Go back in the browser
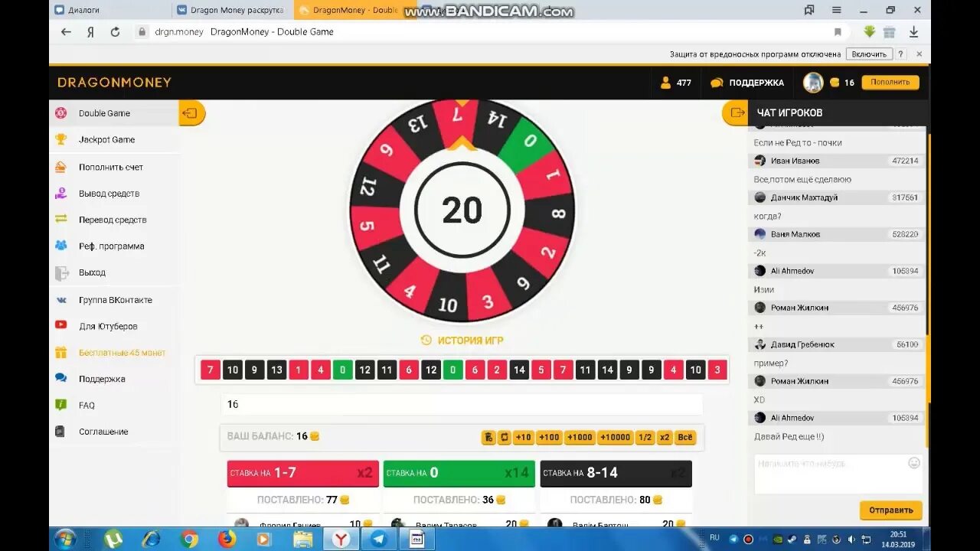 point(66,32)
